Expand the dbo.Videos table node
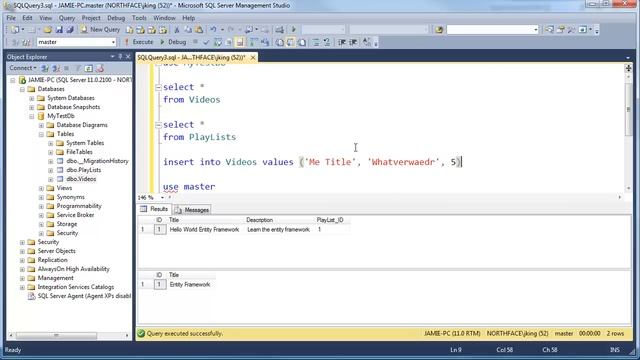The image size is (640, 360). 51,179
